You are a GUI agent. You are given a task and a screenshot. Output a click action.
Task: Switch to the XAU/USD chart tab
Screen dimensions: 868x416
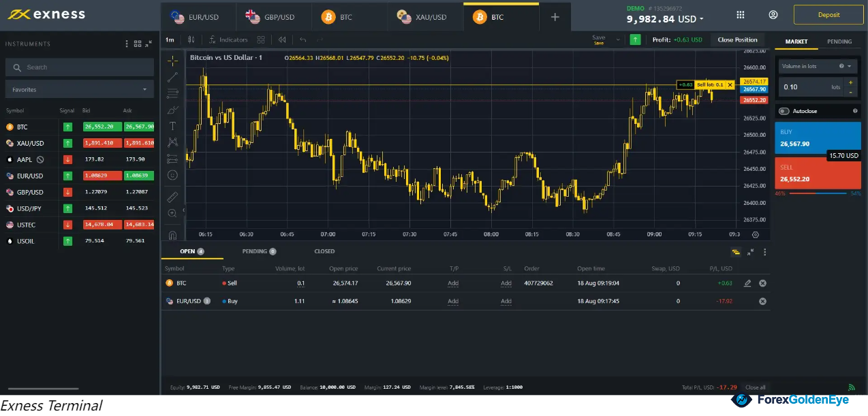425,17
